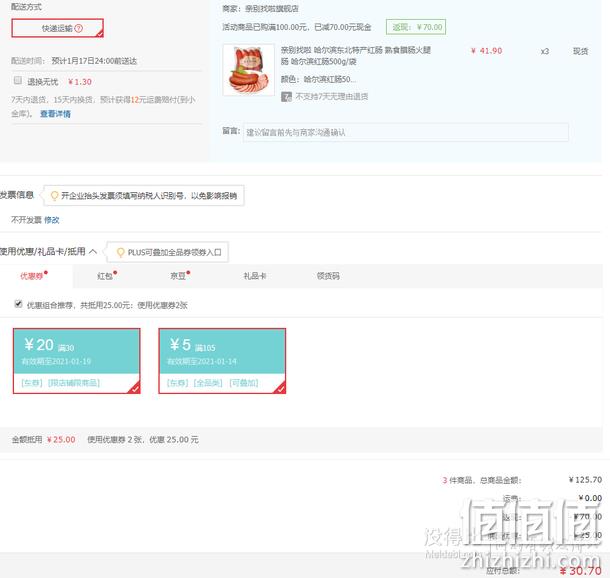This screenshot has height=578, width=610.
Task: Click the lightbulb icon in the PLUS tip
Action: pos(121,252)
